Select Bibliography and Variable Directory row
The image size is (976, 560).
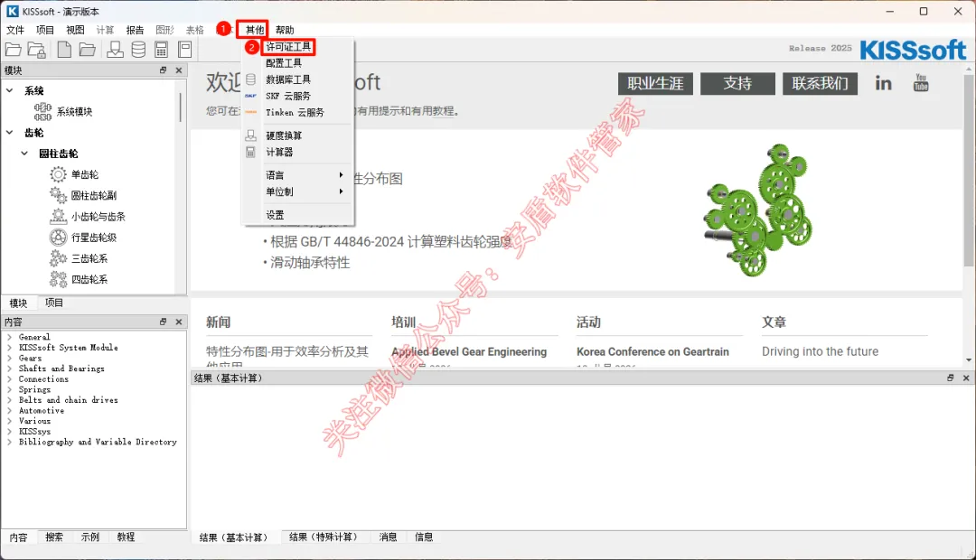(98, 442)
